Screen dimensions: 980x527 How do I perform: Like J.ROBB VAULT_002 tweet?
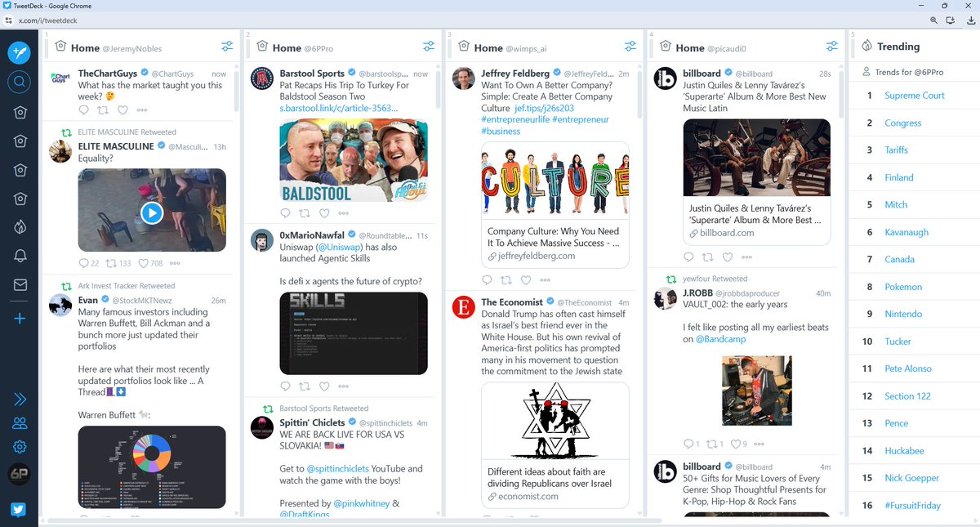(735, 444)
